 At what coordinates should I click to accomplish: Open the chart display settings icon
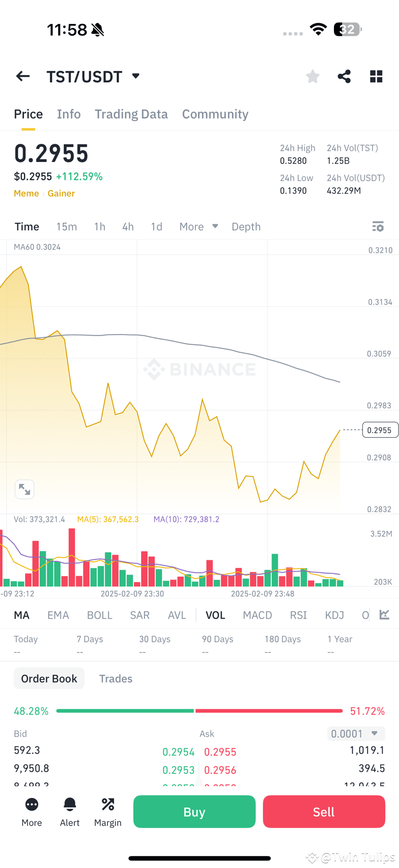(x=378, y=226)
